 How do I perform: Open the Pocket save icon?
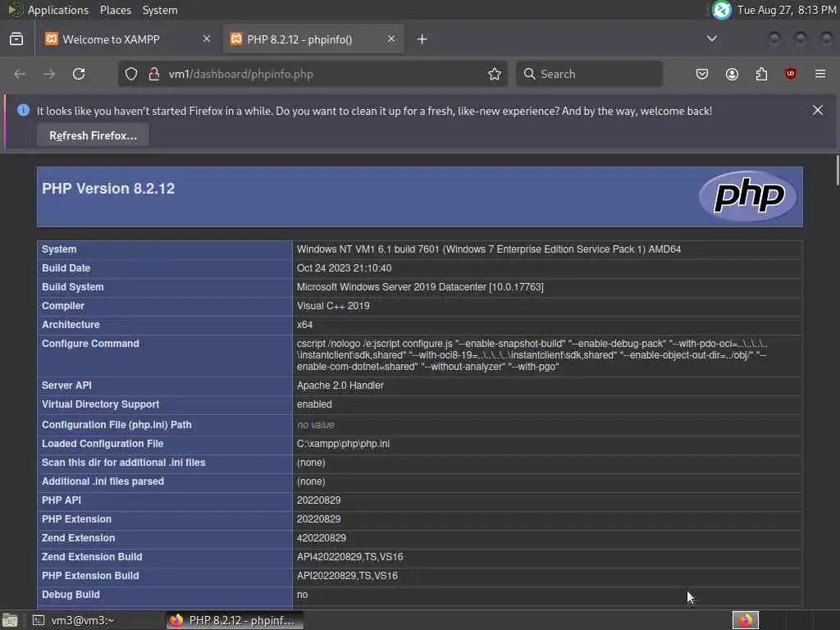[x=702, y=74]
